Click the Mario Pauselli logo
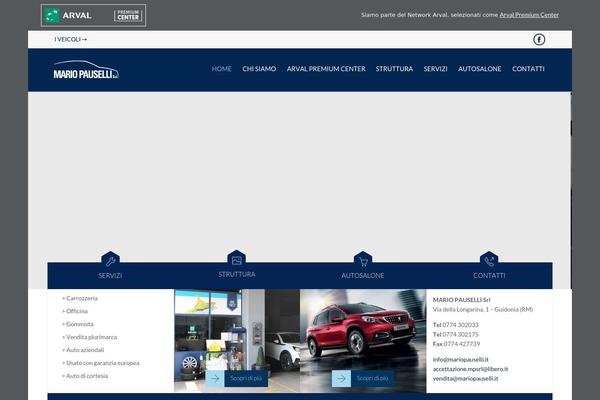 [x=86, y=70]
